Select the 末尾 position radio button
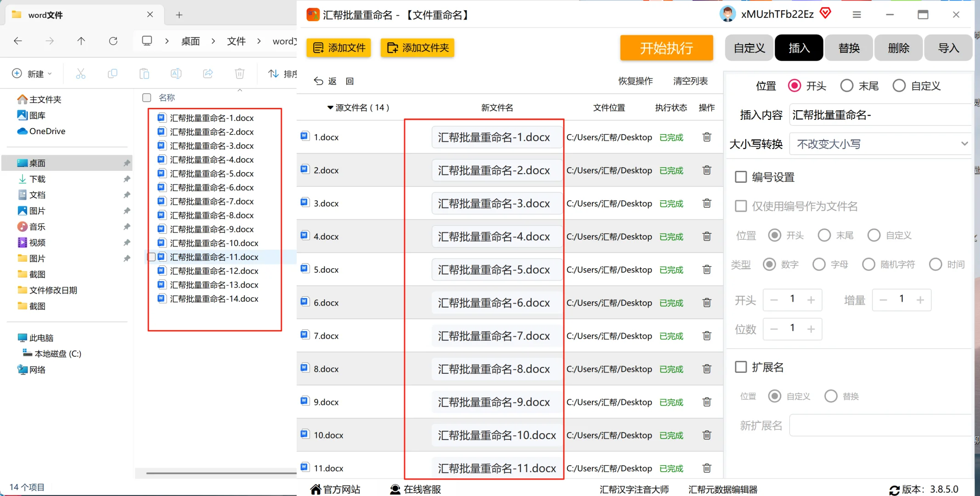980x496 pixels. (x=846, y=85)
